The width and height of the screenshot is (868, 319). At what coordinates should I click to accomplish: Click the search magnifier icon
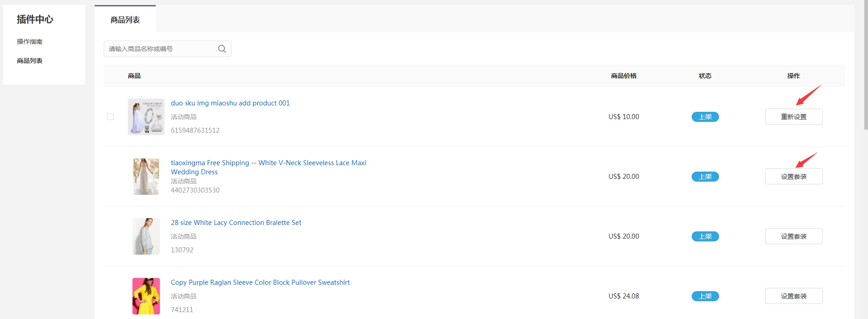pyautogui.click(x=222, y=49)
